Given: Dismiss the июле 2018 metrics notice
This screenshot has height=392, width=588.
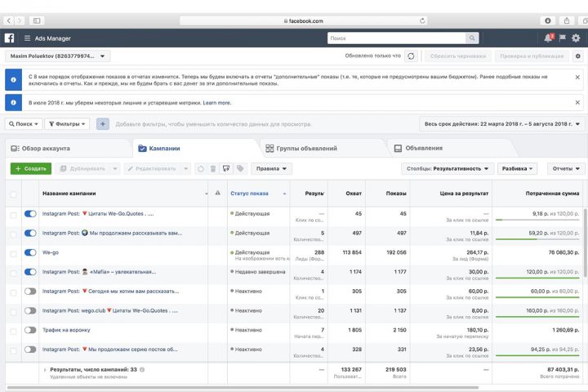Looking at the screenshot, I should (x=577, y=102).
